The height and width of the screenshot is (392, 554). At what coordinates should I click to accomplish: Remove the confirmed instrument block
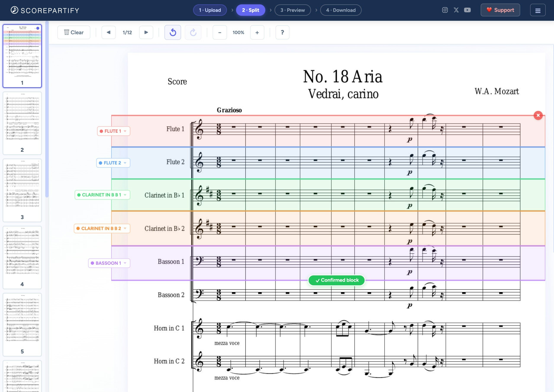click(538, 115)
